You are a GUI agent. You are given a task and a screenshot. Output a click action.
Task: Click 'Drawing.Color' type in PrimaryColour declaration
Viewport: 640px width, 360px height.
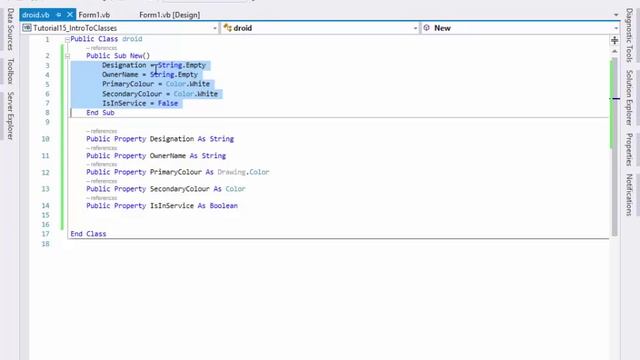[x=243, y=172]
